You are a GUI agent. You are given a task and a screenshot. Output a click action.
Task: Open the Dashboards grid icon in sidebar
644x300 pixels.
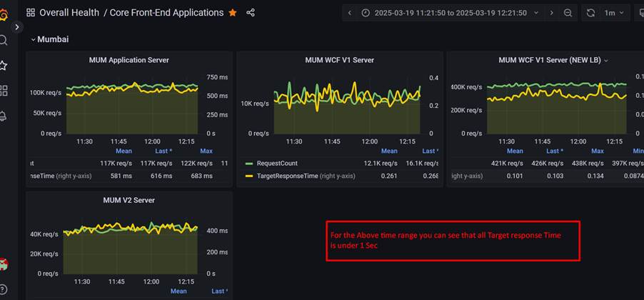pos(4,91)
